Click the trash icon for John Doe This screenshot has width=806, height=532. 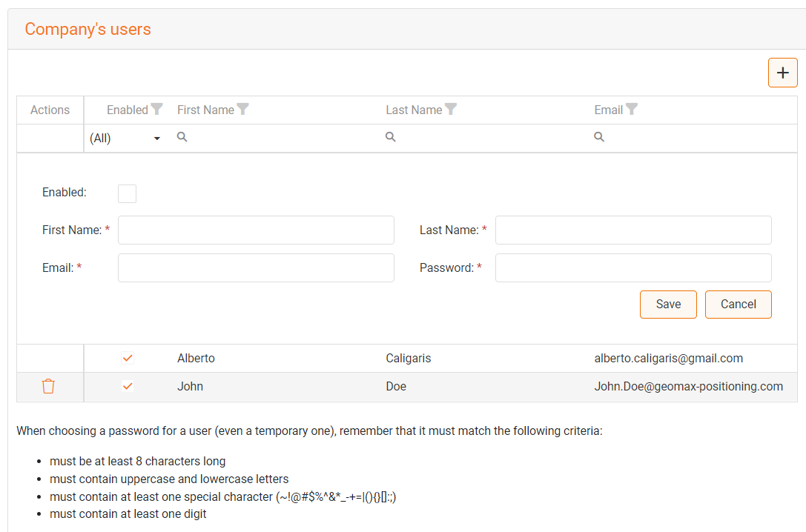tap(48, 386)
